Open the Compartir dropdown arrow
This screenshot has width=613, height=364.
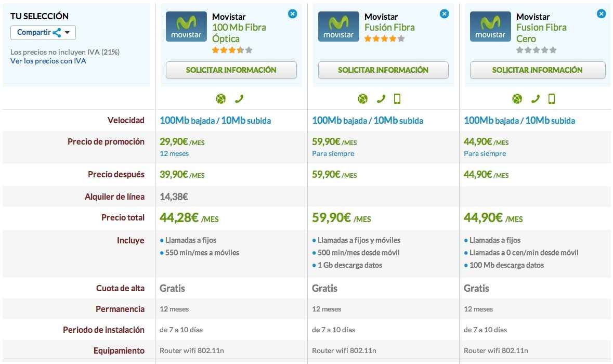67,33
